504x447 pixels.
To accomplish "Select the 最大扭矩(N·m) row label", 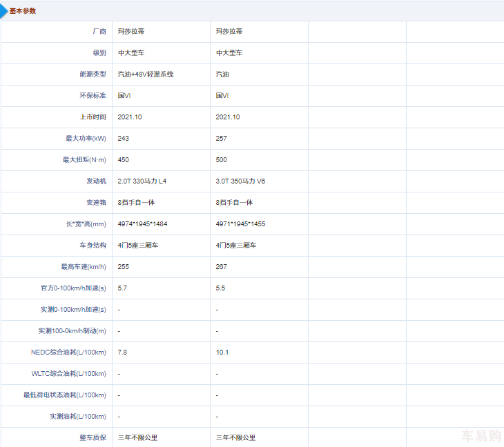I will 84,159.
